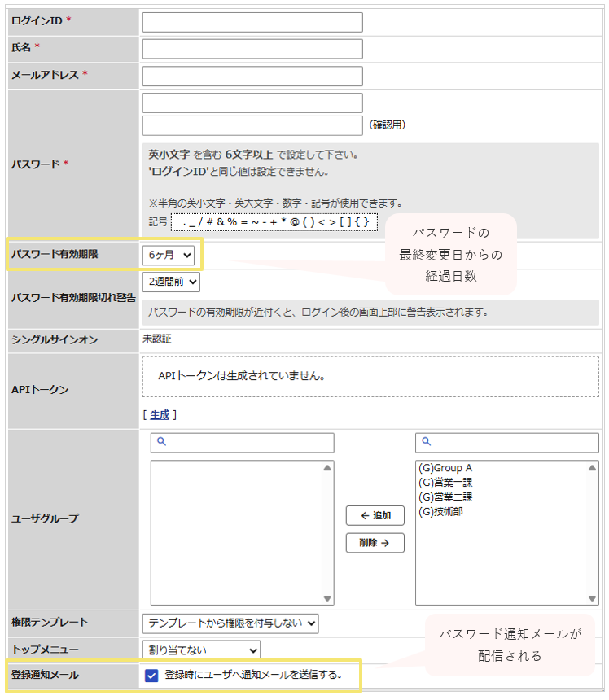The height and width of the screenshot is (700, 609).
Task: Click the 生成 link for API token
Action: 160,415
